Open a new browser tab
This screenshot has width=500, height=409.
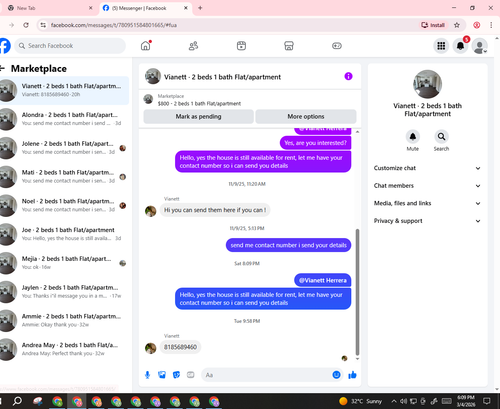pos(200,8)
